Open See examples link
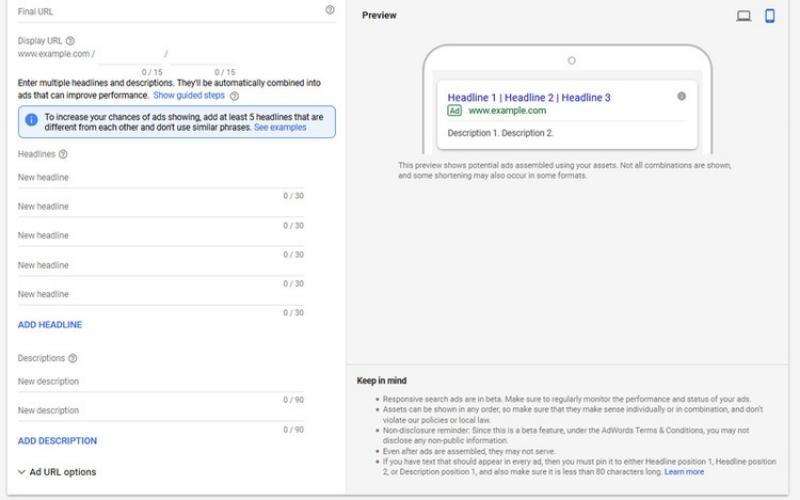The width and height of the screenshot is (800, 500). coord(280,128)
